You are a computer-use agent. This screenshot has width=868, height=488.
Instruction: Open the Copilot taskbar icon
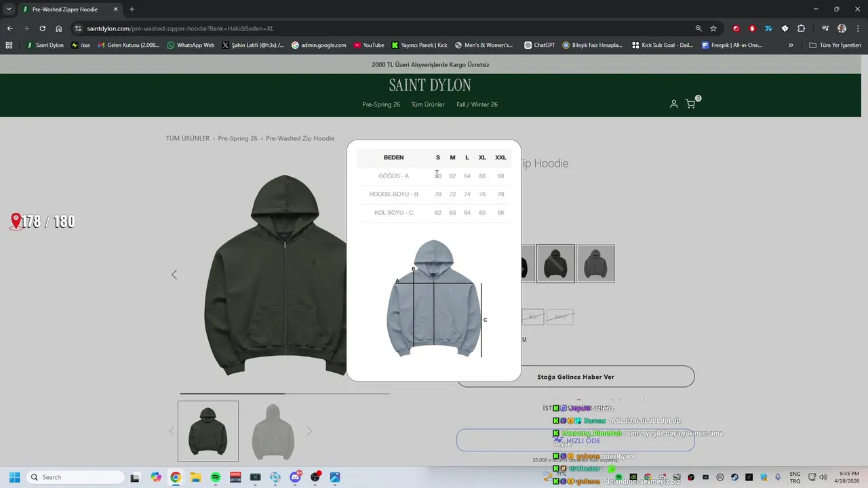(x=156, y=477)
